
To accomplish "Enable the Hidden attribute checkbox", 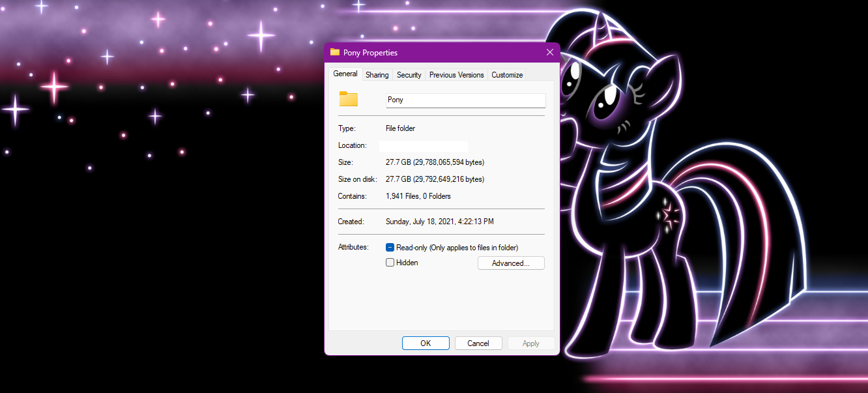I will click(x=390, y=263).
